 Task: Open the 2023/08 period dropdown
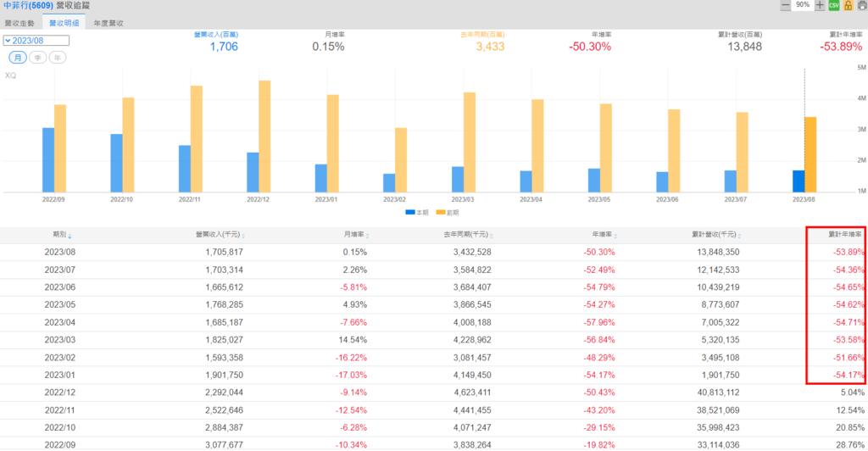[x=36, y=41]
